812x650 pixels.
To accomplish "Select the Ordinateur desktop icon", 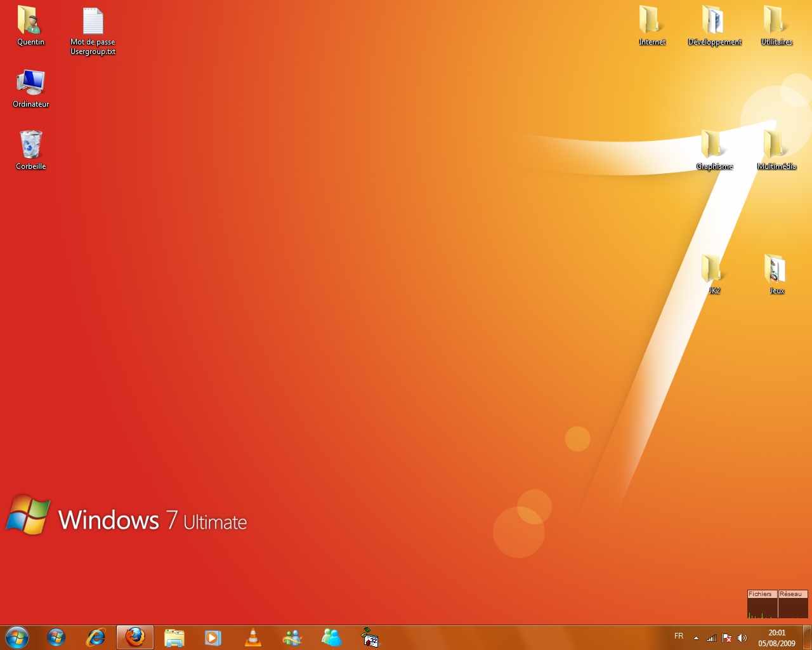I will click(30, 88).
